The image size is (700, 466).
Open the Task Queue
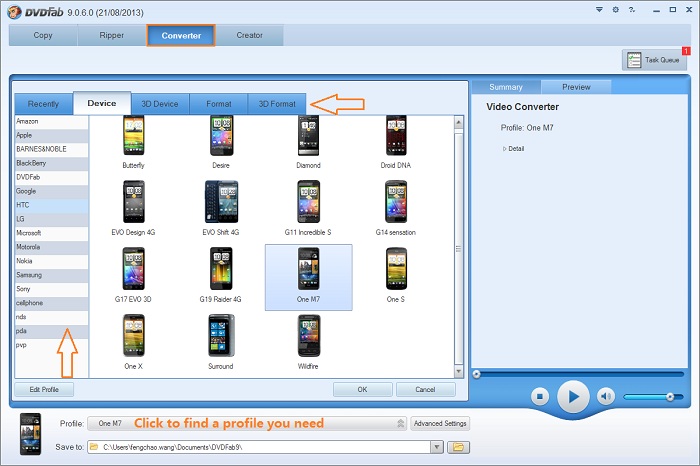pos(654,60)
